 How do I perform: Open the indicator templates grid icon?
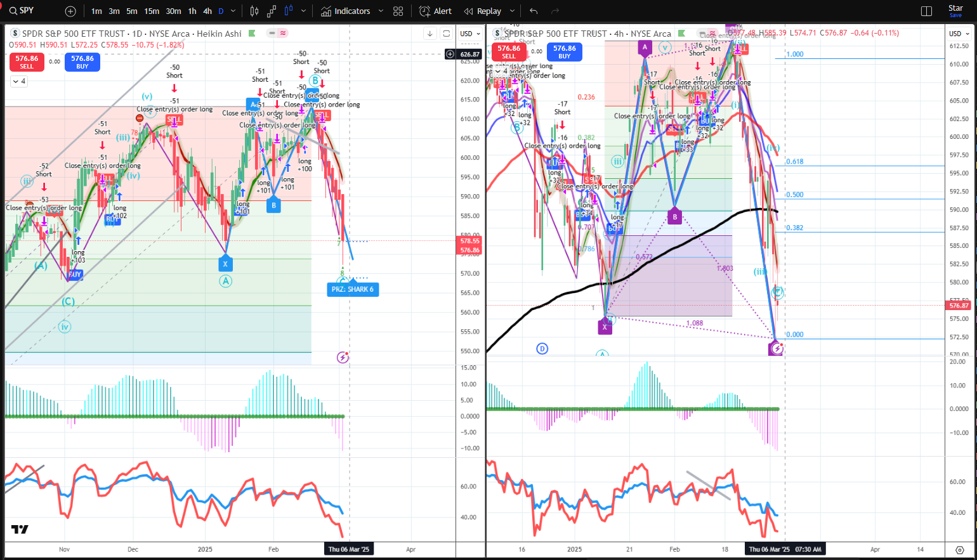[398, 11]
